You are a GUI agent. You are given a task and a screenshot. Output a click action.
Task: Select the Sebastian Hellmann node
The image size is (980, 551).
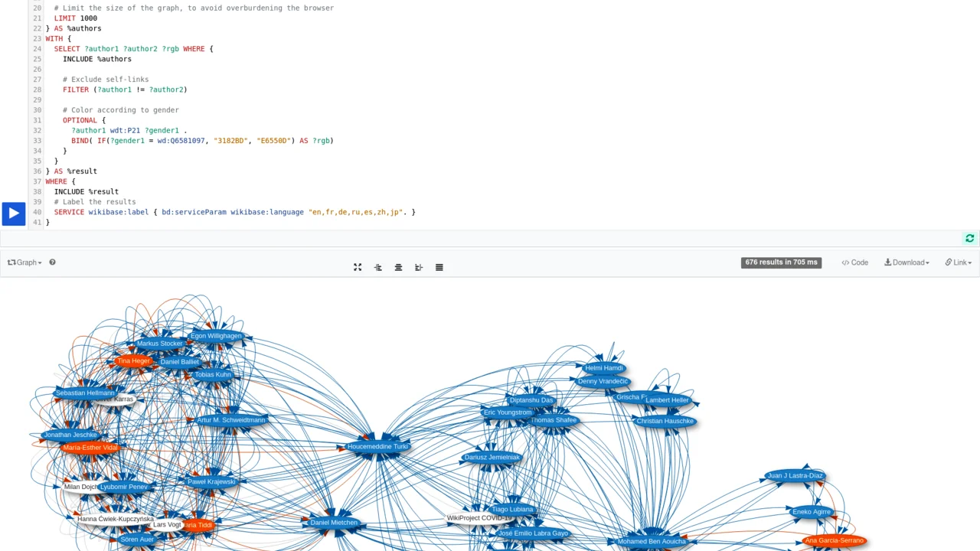pyautogui.click(x=85, y=393)
